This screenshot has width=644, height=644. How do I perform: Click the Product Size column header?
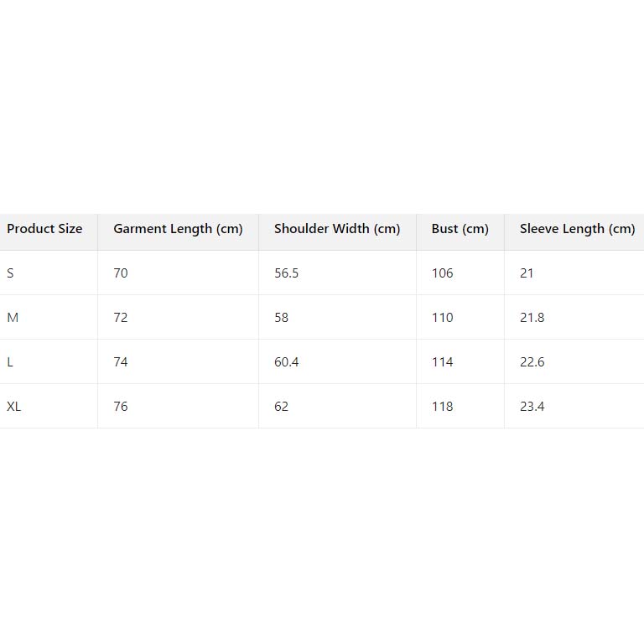(44, 229)
